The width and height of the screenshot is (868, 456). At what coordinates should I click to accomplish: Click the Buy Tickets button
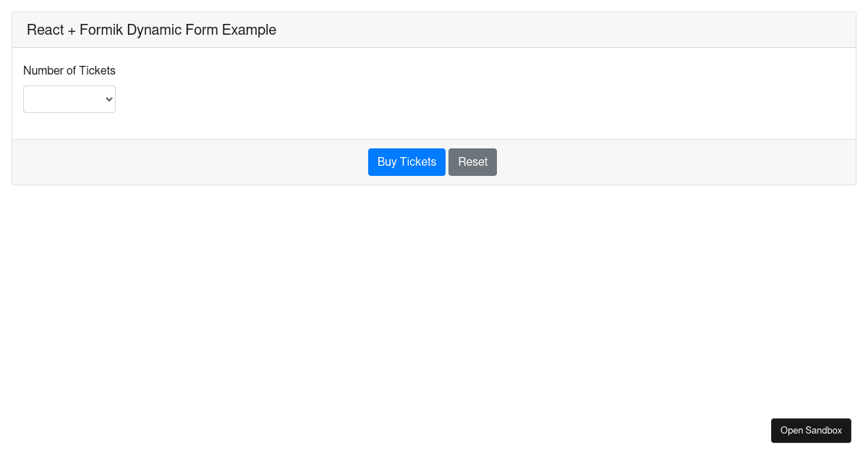click(407, 162)
